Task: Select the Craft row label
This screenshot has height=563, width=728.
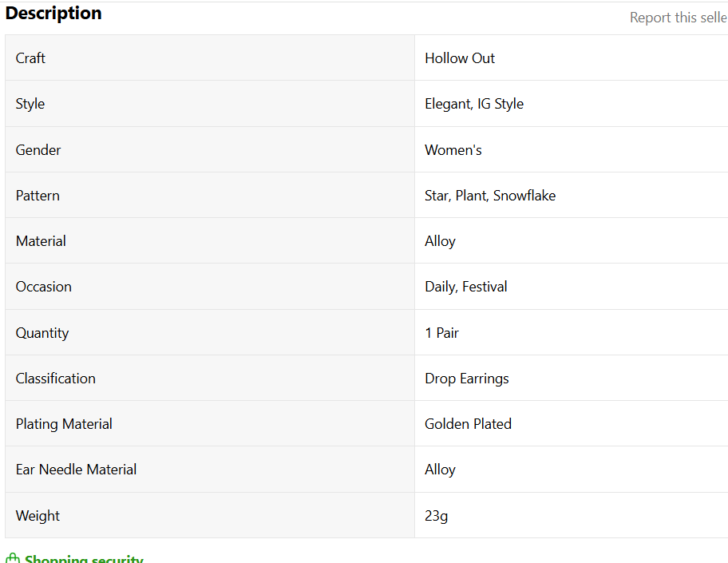Action: pyautogui.click(x=30, y=58)
